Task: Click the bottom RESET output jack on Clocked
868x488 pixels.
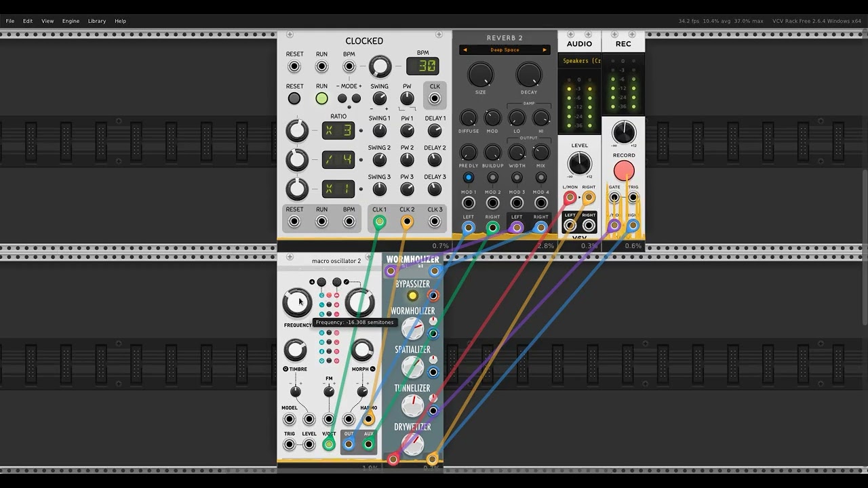Action: click(294, 222)
